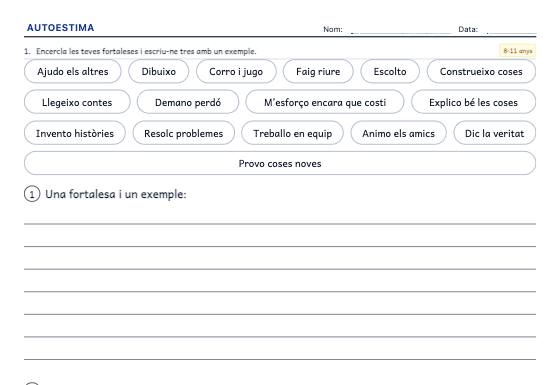Click the "Treballo en equip" pill
The width and height of the screenshot is (560, 385).
pos(292,133)
